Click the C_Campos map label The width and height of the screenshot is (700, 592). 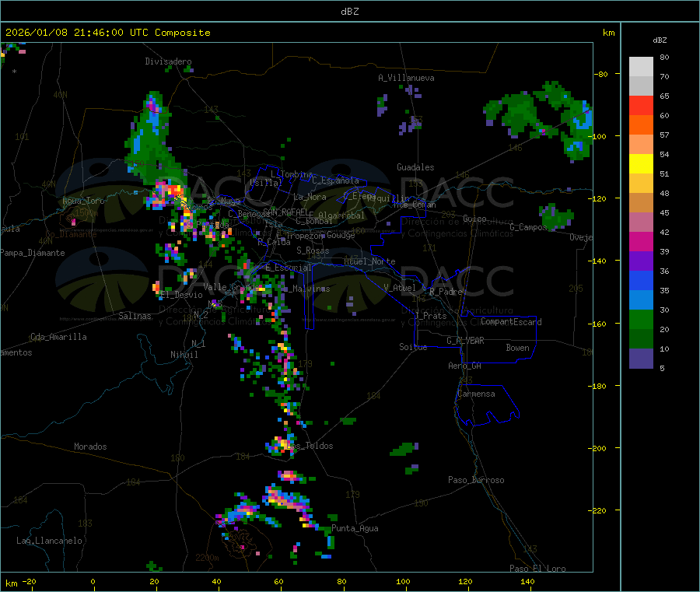[529, 227]
